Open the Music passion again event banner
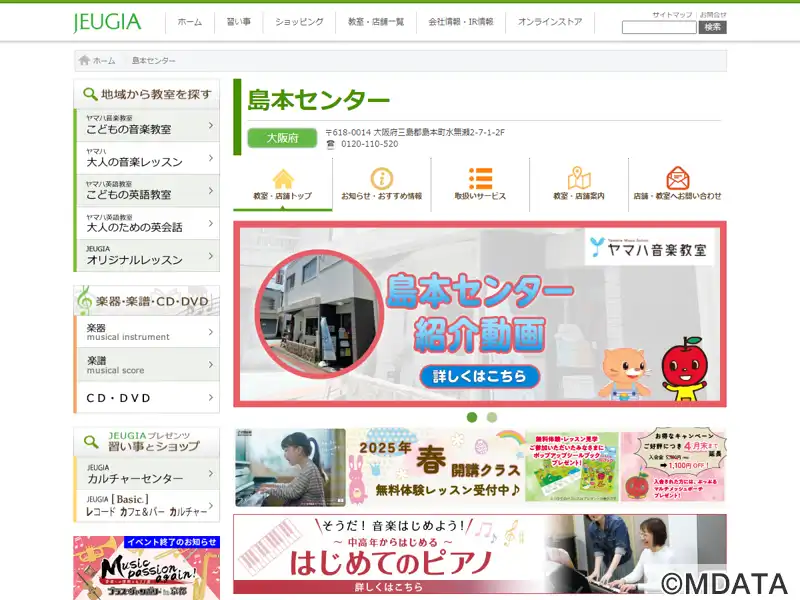This screenshot has width=800, height=600. pos(146,568)
